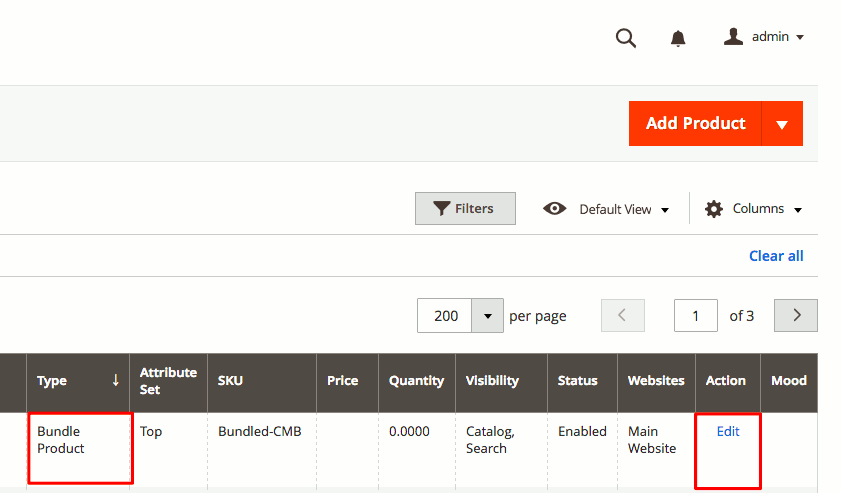Viewport: 841px width, 493px height.
Task: Open the notifications bell
Action: (678, 38)
